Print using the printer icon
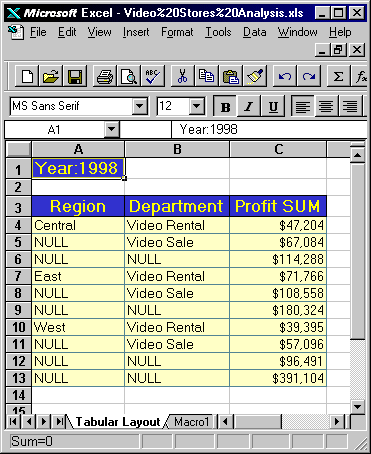 105,76
